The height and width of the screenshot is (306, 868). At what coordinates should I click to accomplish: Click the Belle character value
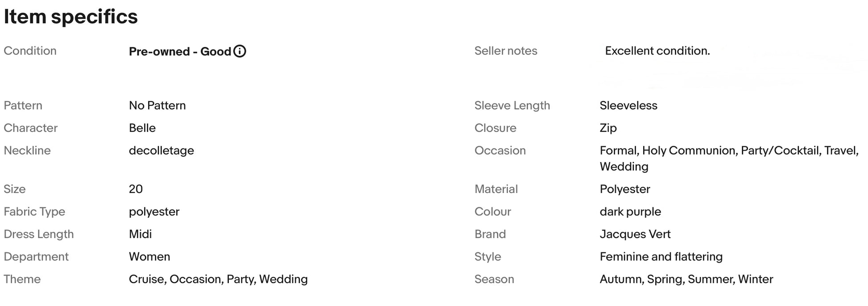coord(142,128)
